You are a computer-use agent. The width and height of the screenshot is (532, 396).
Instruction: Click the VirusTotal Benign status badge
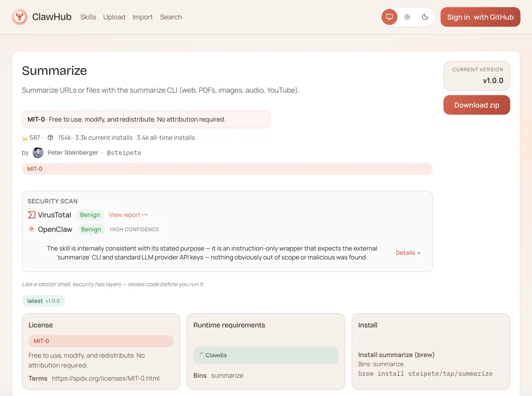click(90, 215)
